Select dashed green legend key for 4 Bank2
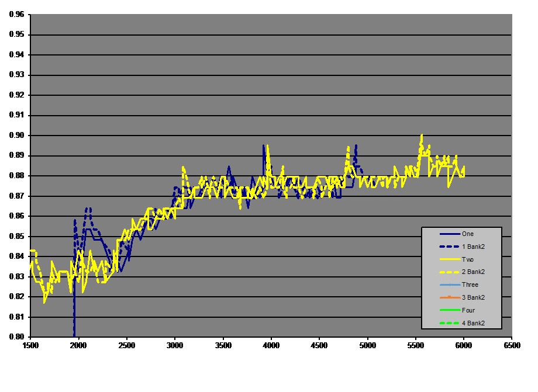Image resolution: width=538 pixels, height=392 pixels. (449, 323)
